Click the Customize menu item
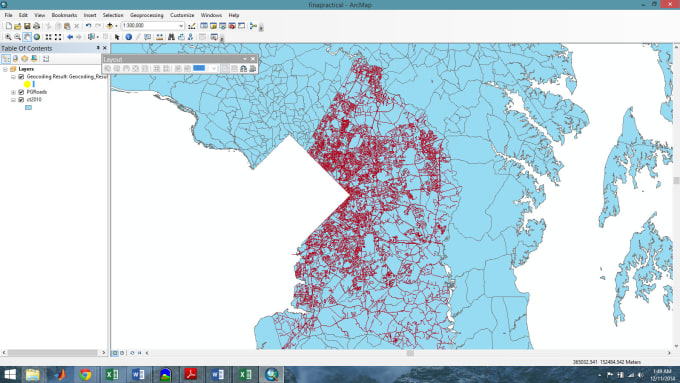 click(x=182, y=15)
